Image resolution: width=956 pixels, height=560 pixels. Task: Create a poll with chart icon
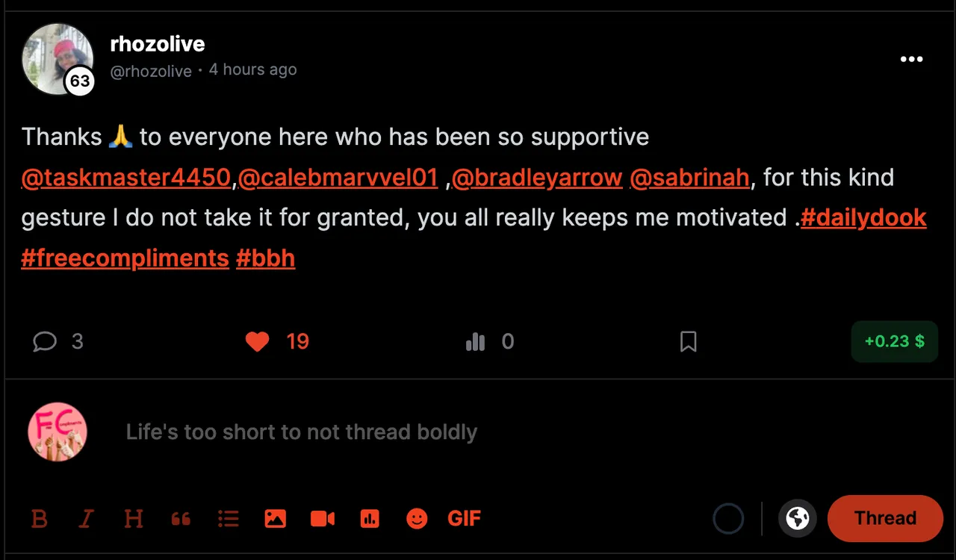click(x=370, y=518)
